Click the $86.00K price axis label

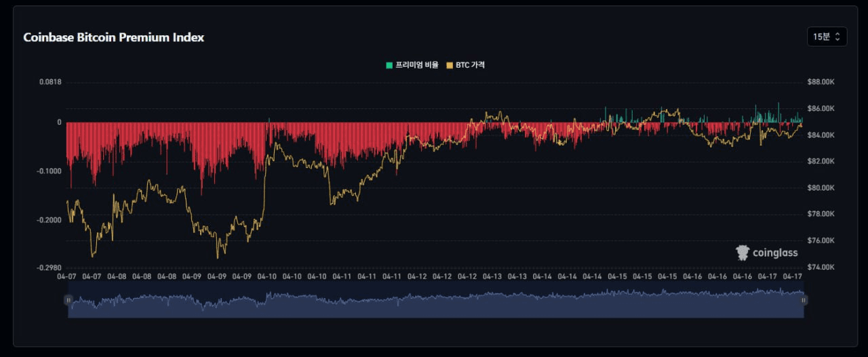coord(820,108)
